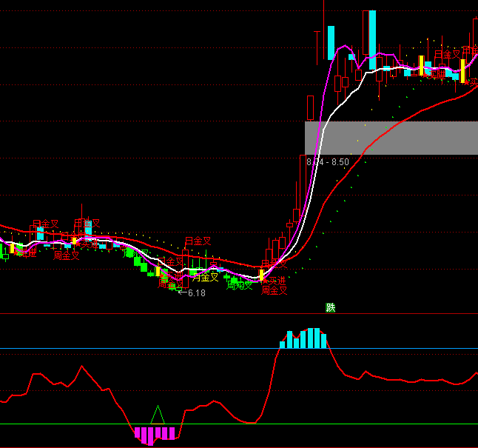This screenshot has width=478, height=448.
Task: Click the 周金叉 label at lower left
Action: [x=67, y=256]
